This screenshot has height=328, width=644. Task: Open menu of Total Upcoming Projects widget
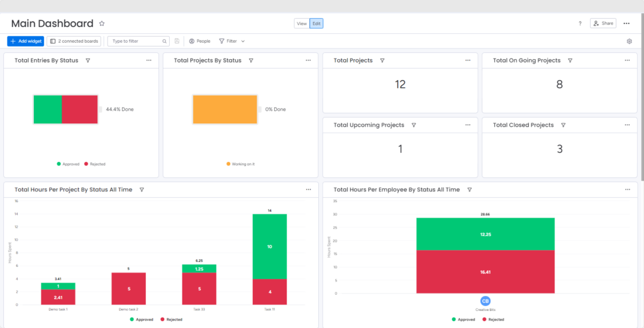[x=468, y=125]
